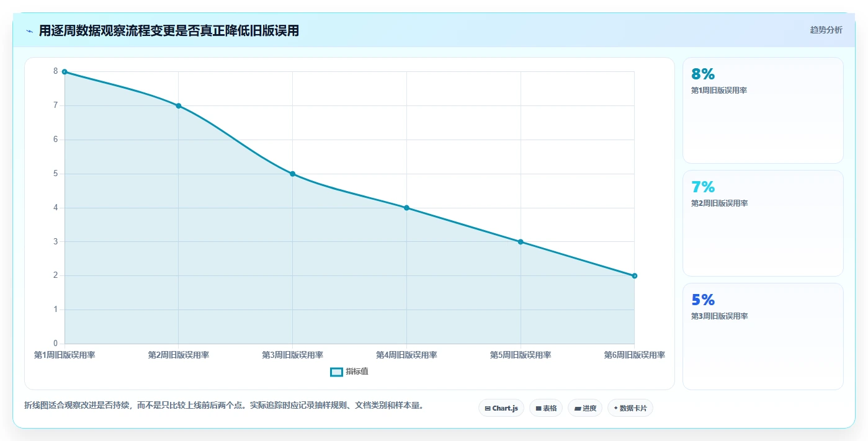The width and height of the screenshot is (868, 441).
Task: Click the 指标值 legend label
Action: click(357, 372)
